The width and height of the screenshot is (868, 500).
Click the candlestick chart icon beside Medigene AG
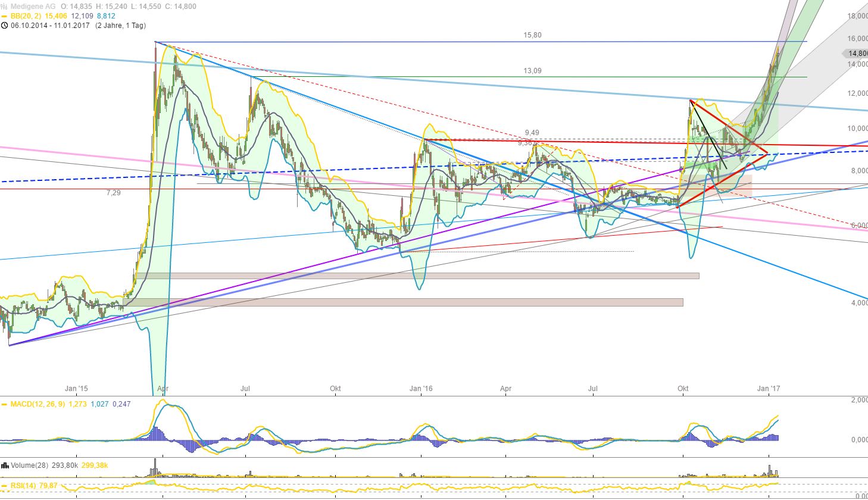pyautogui.click(x=4, y=5)
